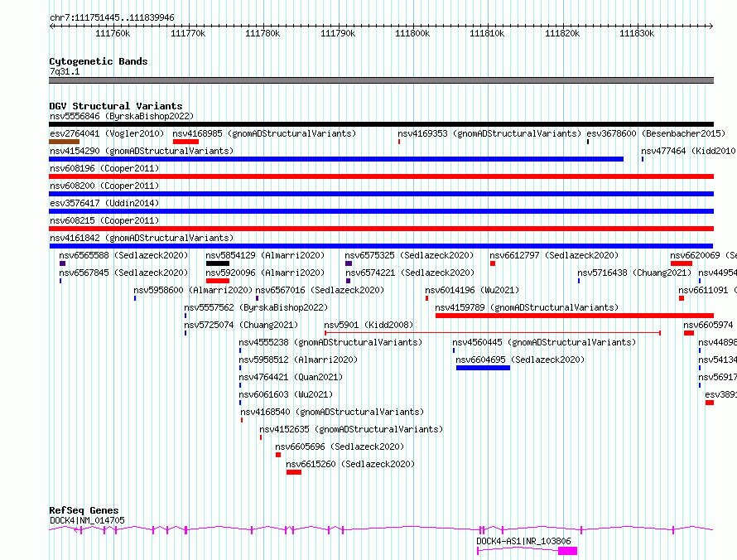Click the nsv608196 (Cooper2011) label
737x560 pixels.
point(104,168)
